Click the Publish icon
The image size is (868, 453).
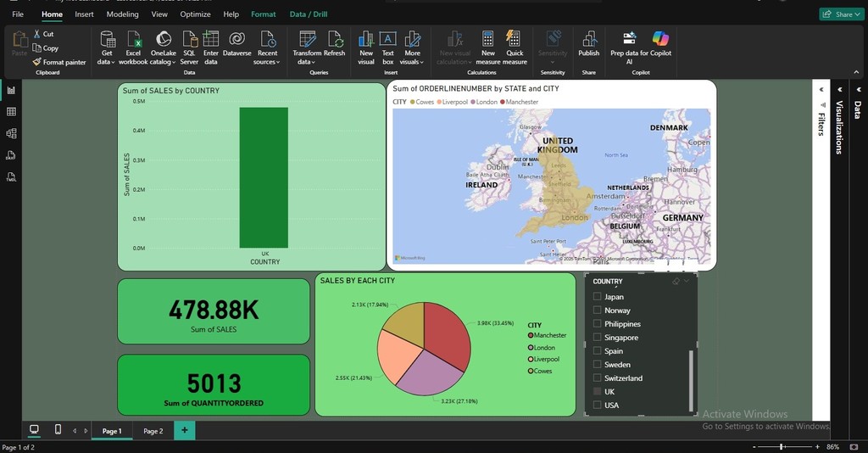point(589,39)
